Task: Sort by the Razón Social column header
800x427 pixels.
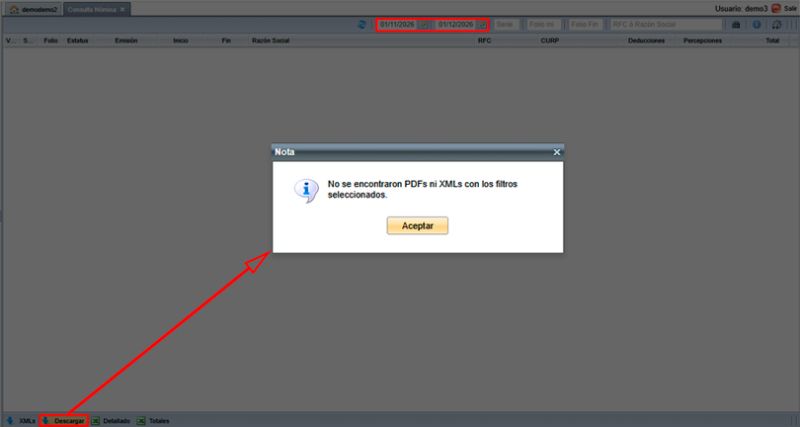Action: point(270,40)
